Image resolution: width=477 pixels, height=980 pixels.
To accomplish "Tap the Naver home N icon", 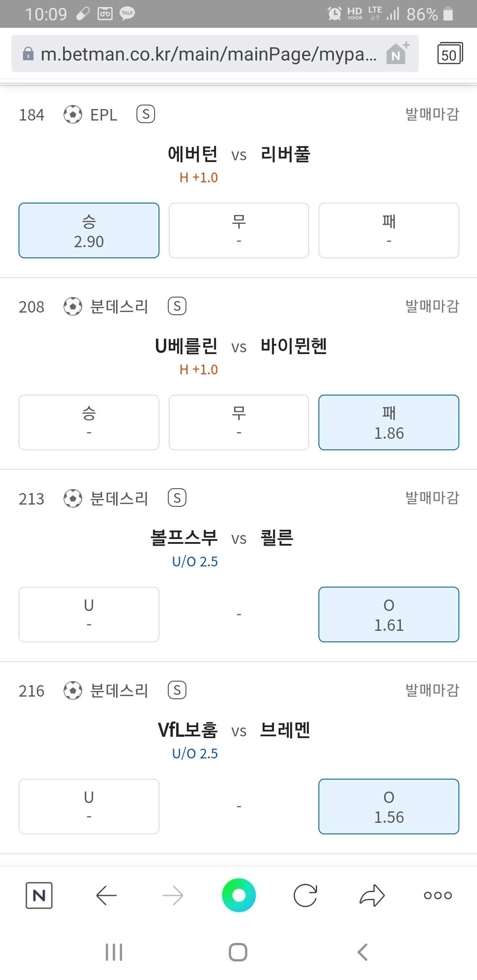I will point(39,896).
